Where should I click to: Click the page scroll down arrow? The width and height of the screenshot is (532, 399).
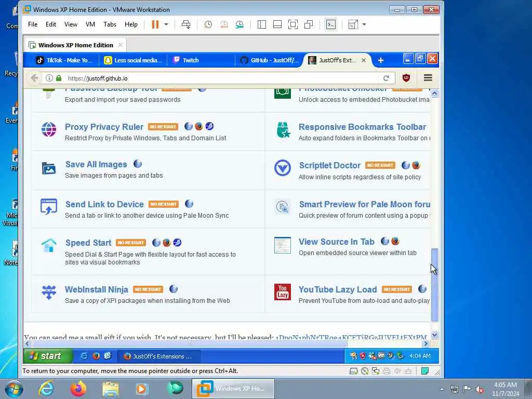(x=435, y=335)
